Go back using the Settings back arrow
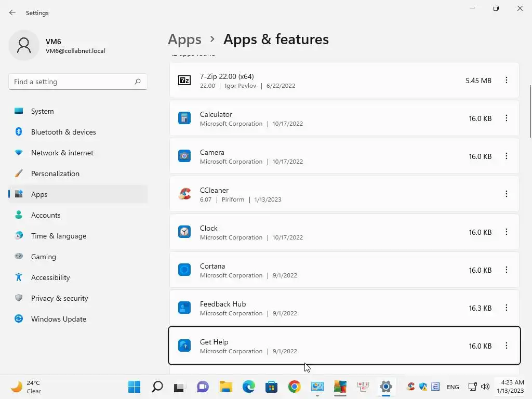Image resolution: width=532 pixels, height=399 pixels. click(x=12, y=12)
